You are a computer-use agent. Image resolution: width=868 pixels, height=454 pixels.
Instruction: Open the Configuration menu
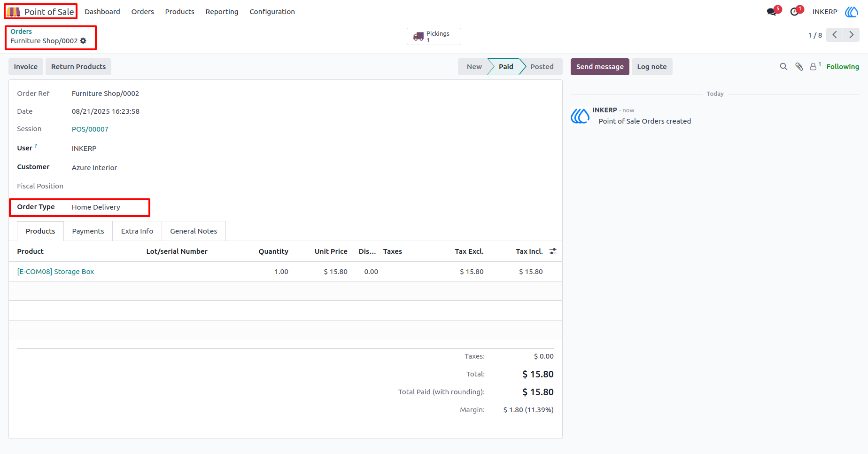tap(272, 12)
